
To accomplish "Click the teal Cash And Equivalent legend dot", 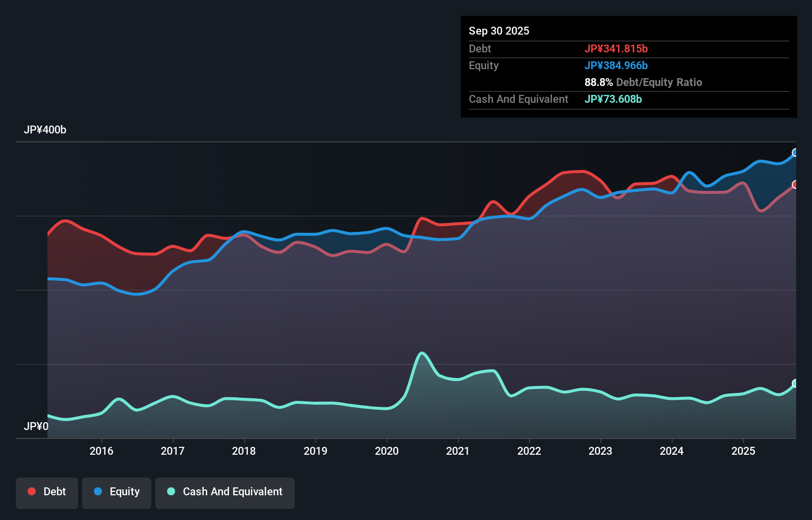I will [x=170, y=492].
